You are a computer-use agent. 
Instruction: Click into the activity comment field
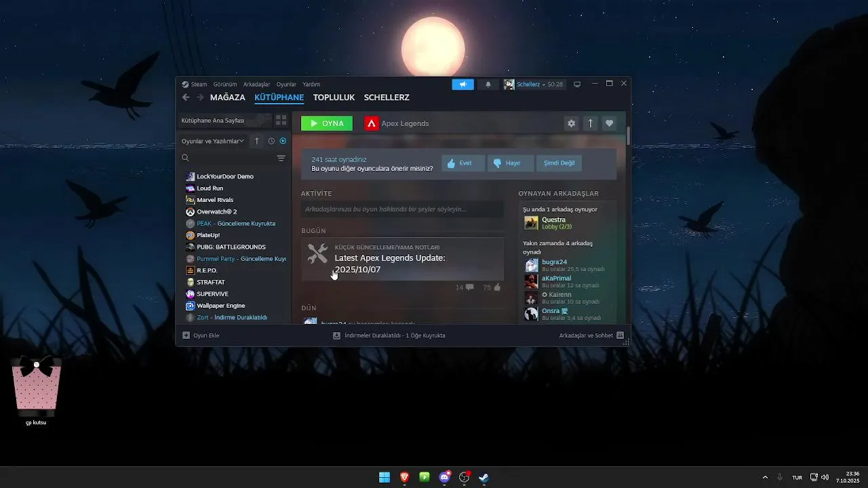[402, 209]
